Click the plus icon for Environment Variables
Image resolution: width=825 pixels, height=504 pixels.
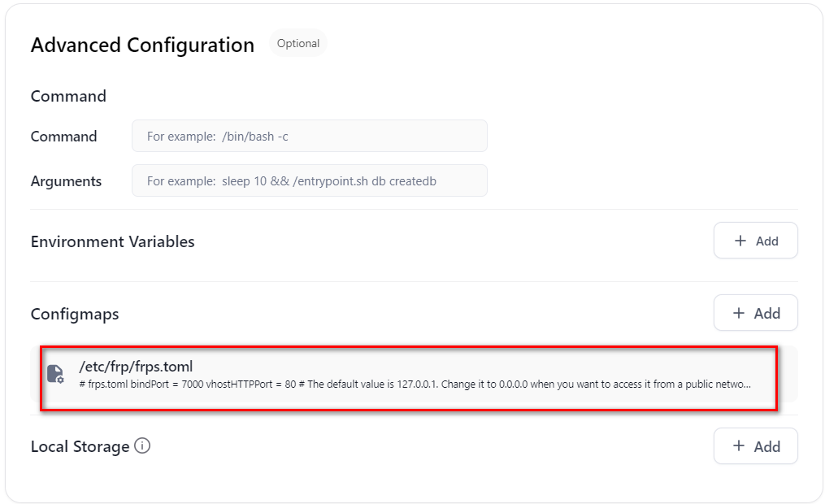740,241
